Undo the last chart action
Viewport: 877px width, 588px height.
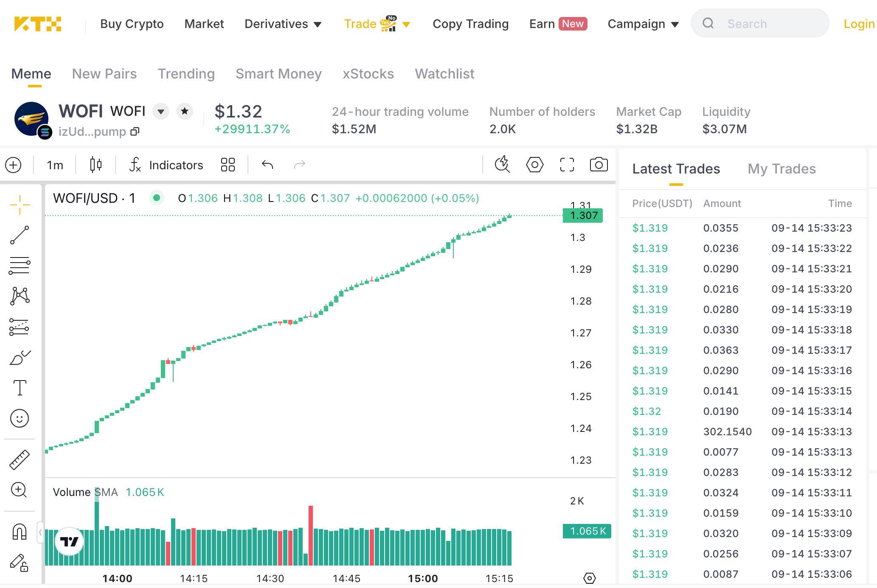267,165
